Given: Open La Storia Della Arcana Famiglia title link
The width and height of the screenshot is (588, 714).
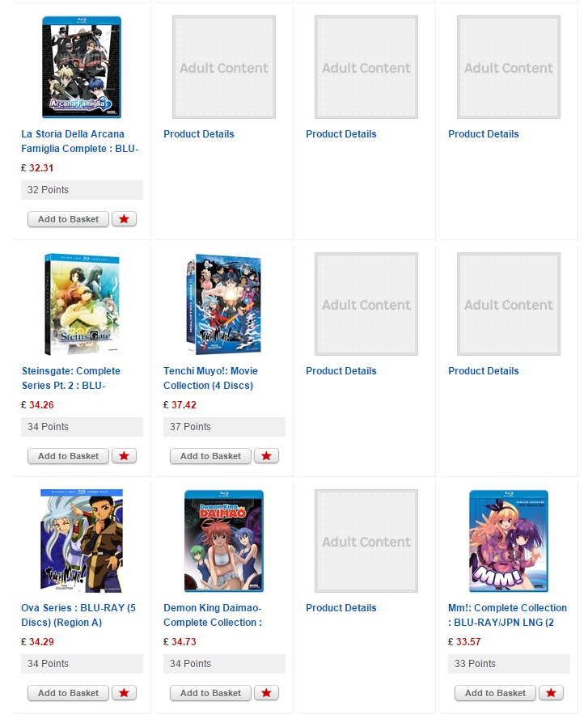Looking at the screenshot, I should (x=80, y=142).
